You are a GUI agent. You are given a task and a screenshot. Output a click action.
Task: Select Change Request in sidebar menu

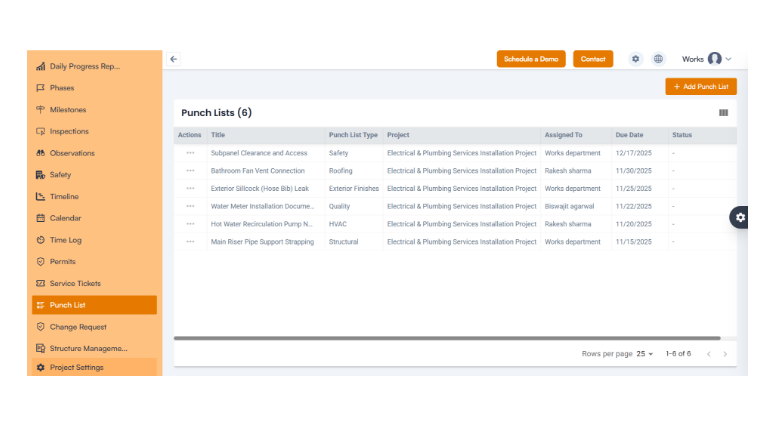tap(78, 327)
